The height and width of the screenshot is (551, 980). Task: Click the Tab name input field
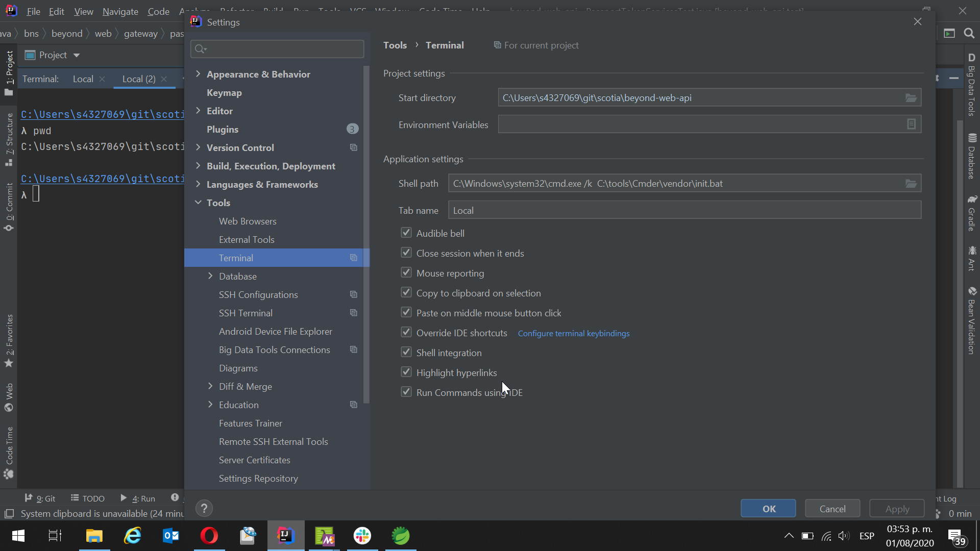point(684,210)
